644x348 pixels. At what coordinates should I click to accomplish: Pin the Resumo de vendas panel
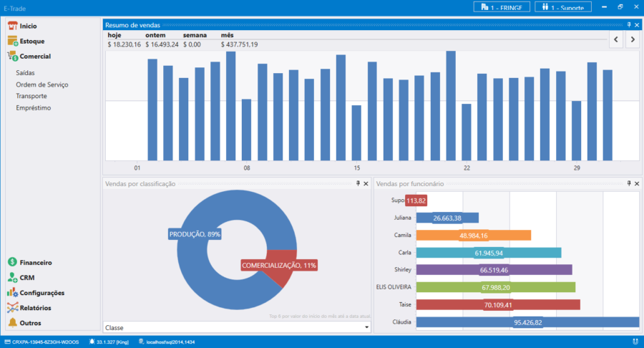(629, 24)
